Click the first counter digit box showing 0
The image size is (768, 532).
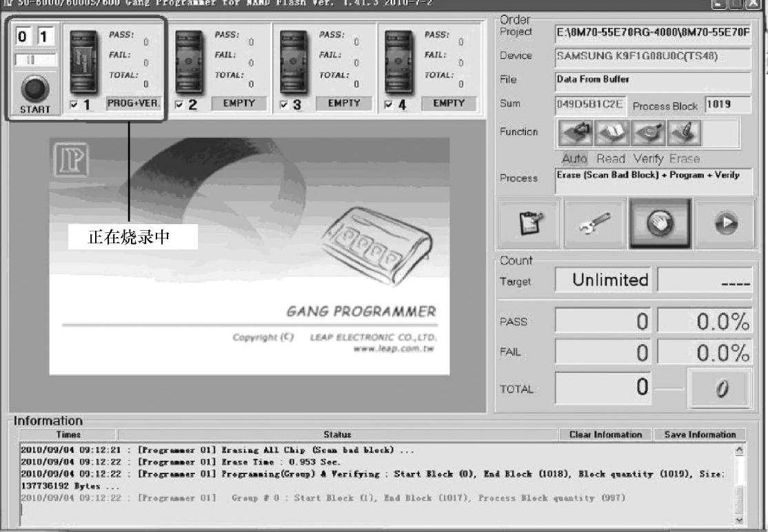[23, 37]
